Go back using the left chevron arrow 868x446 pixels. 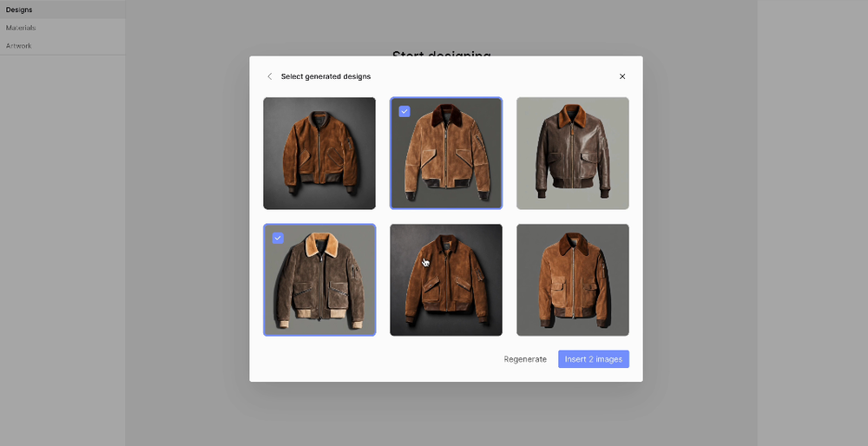click(270, 76)
